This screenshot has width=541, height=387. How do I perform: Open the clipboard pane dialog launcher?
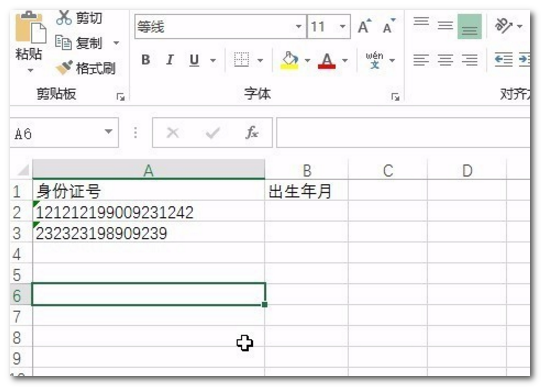(x=120, y=97)
